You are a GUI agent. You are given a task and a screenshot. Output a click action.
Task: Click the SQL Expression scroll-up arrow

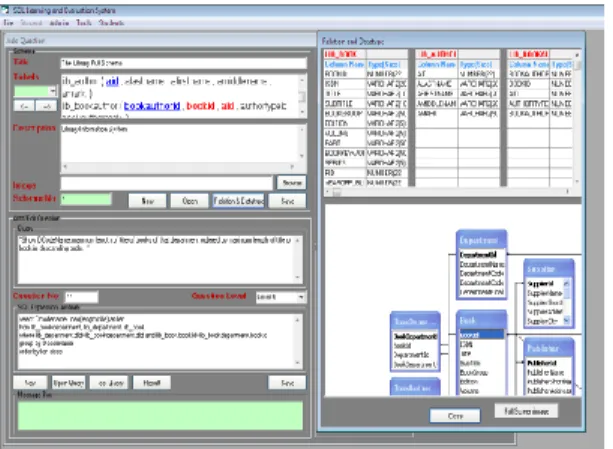point(298,320)
